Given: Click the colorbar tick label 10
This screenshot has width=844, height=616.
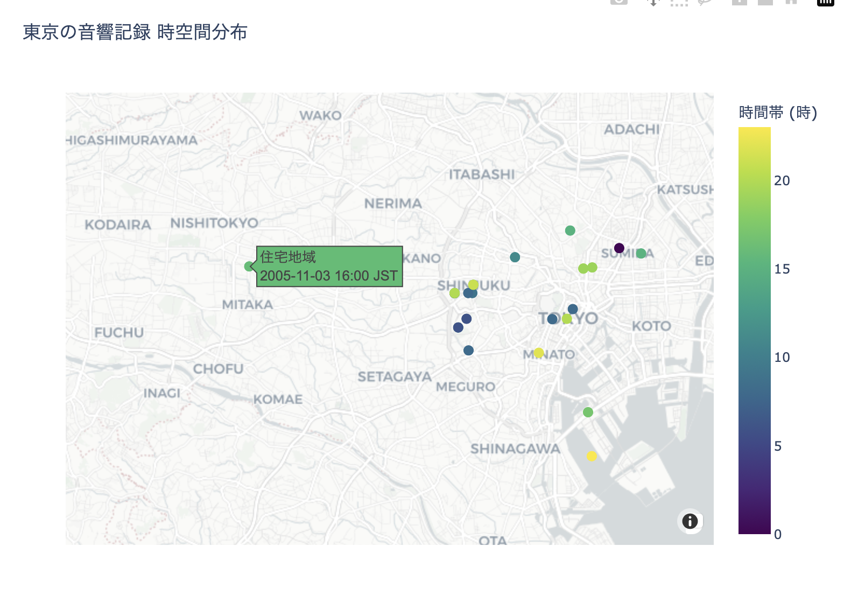Looking at the screenshot, I should (x=782, y=358).
